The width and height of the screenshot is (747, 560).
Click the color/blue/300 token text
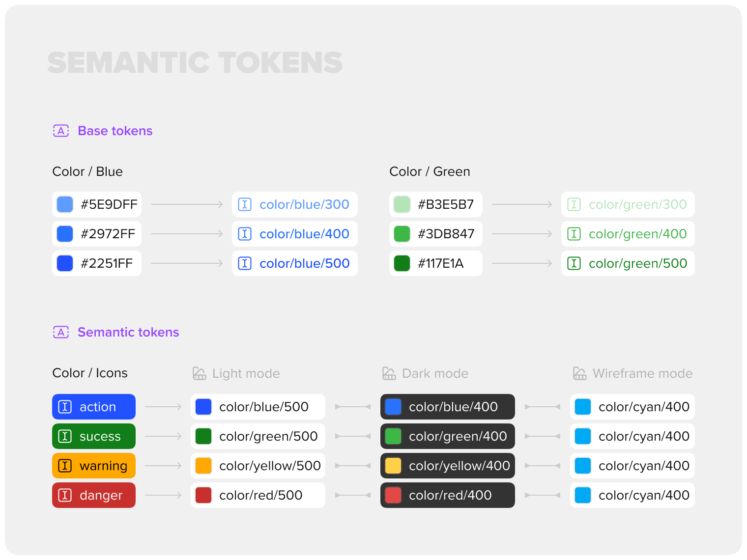point(304,204)
